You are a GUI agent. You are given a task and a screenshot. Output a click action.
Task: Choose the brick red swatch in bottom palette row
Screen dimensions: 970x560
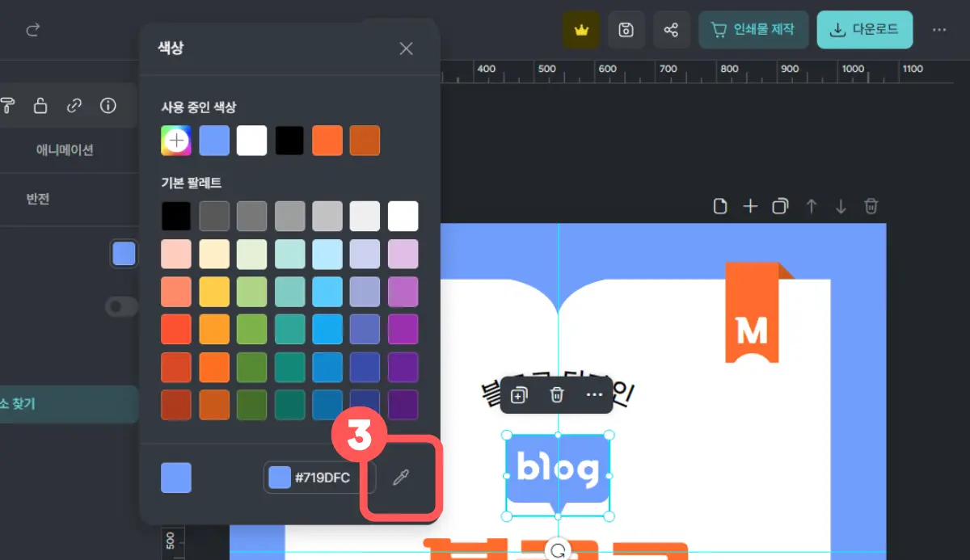click(x=176, y=405)
